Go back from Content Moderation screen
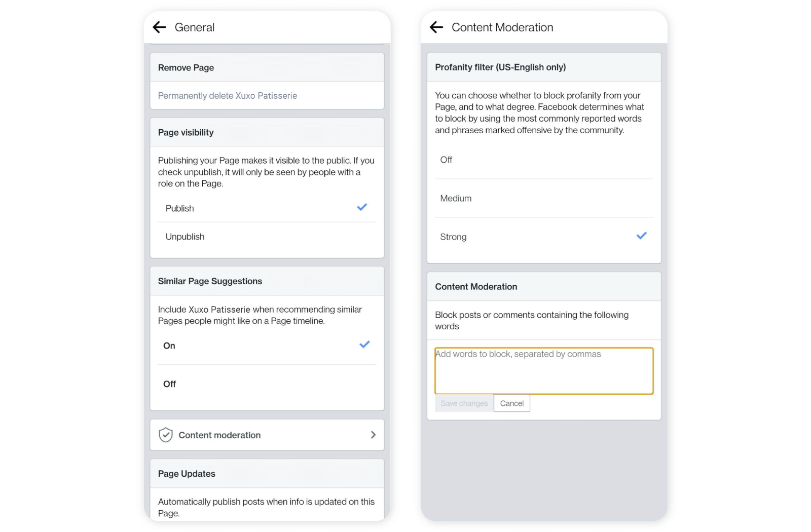The width and height of the screenshot is (811, 532). (x=436, y=27)
